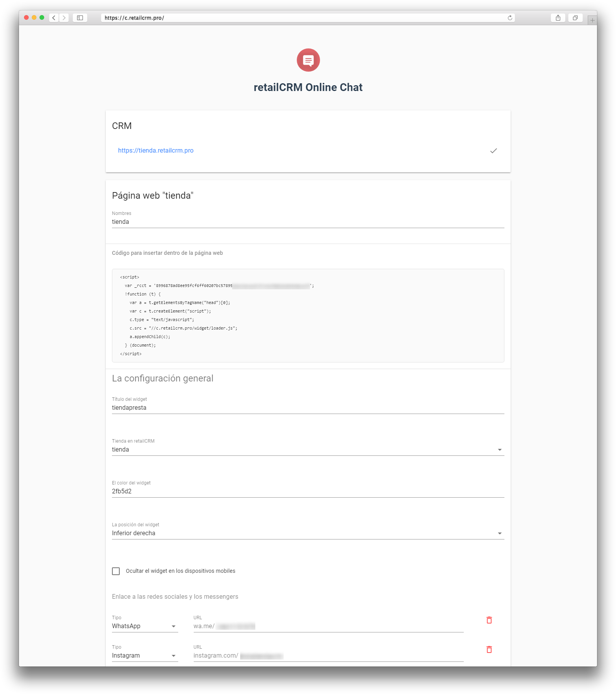Delete the Instagram link row
The width and height of the screenshot is (616, 694).
(x=489, y=649)
